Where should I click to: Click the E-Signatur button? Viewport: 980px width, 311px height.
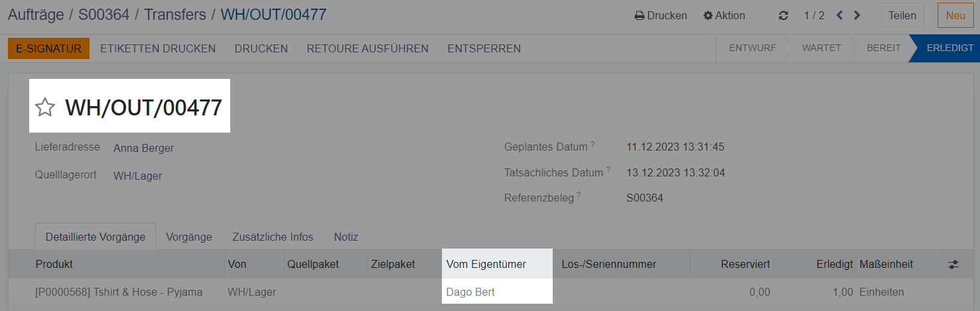(x=48, y=48)
